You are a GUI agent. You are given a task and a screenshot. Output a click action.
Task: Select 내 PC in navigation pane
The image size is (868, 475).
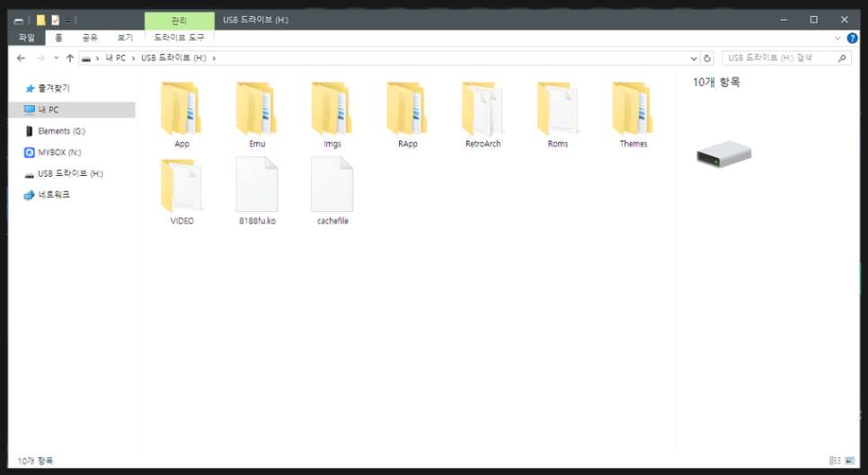coord(72,110)
